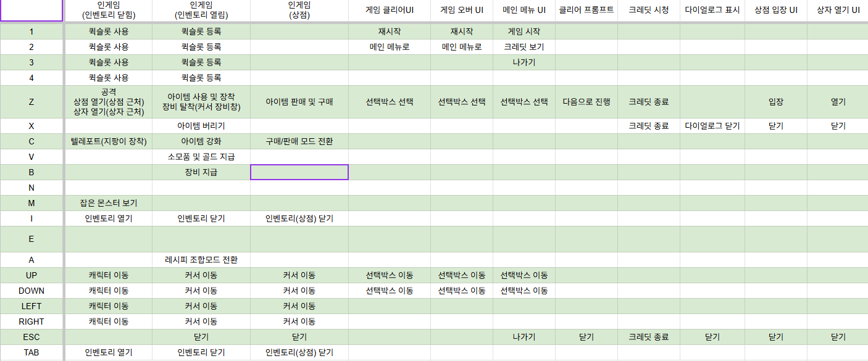The width and height of the screenshot is (868, 361).
Task: Click the 다이얼로그 닫기 cell
Action: pyautogui.click(x=712, y=126)
